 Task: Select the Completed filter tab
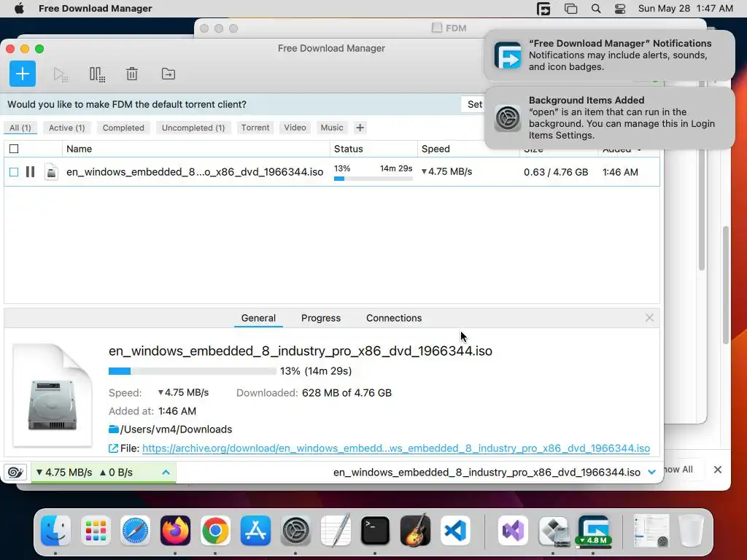tap(123, 128)
